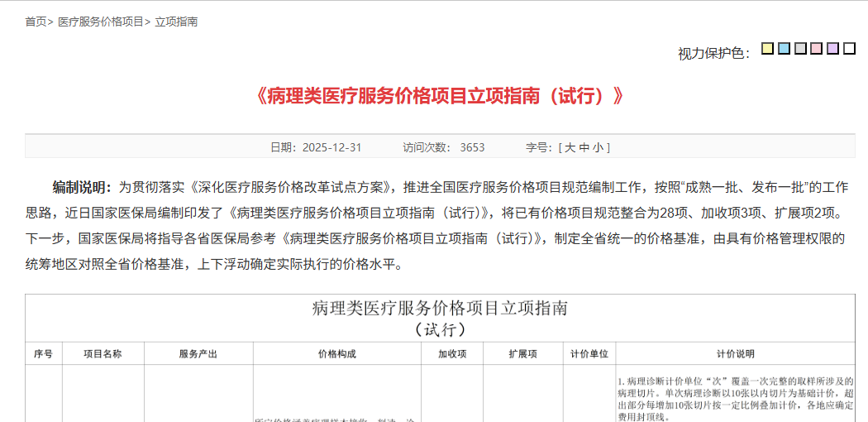Choose the gray eye-protection background color
This screenshot has height=422, width=868.
point(800,49)
